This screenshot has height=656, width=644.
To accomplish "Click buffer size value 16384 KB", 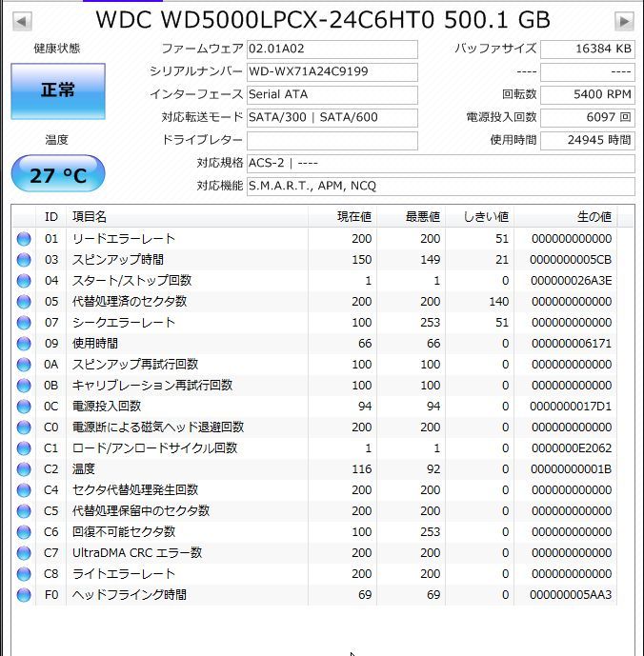I will [588, 49].
